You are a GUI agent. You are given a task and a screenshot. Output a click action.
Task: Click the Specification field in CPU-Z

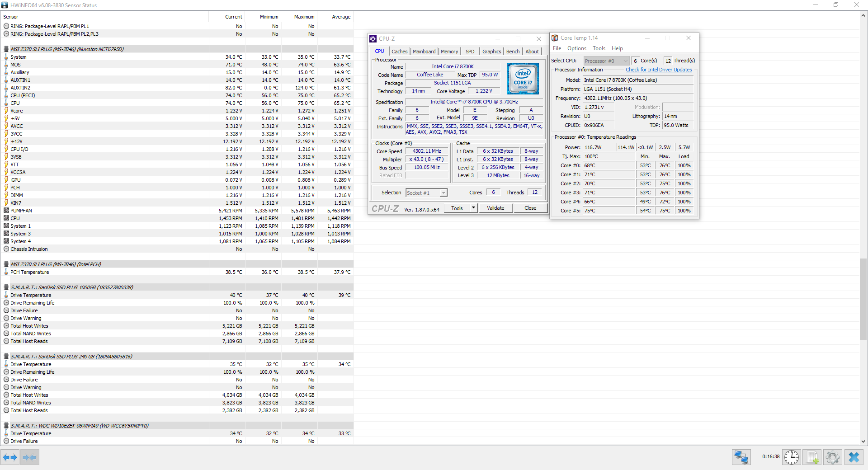pyautogui.click(x=474, y=102)
